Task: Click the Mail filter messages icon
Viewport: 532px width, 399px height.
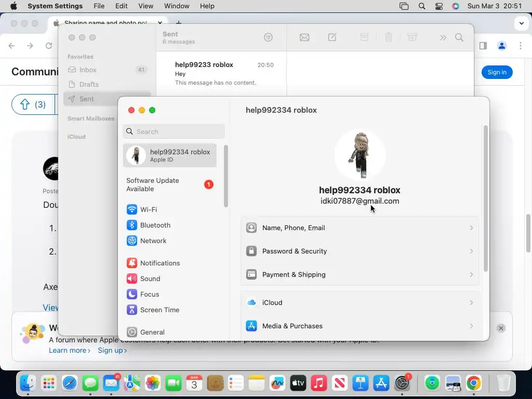Action: pos(268,37)
